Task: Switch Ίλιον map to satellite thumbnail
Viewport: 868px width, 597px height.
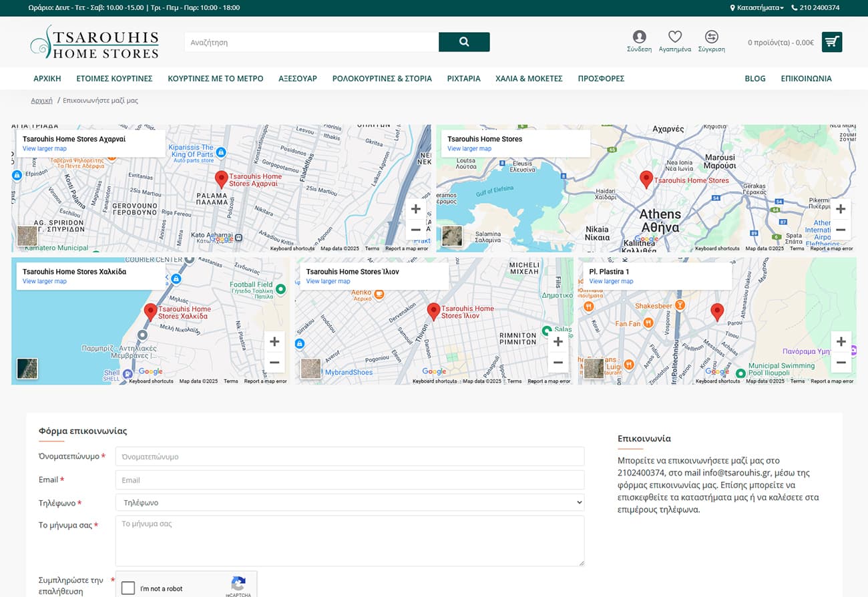Action: click(x=310, y=369)
